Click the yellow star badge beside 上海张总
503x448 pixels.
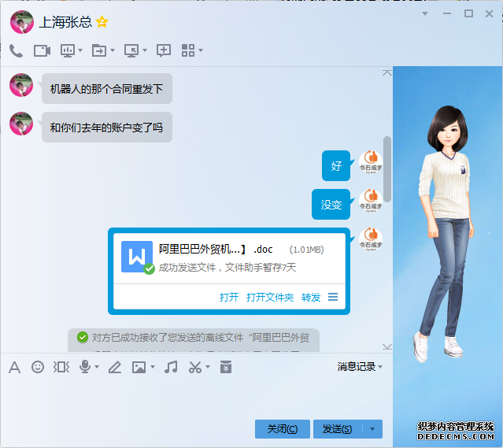102,22
